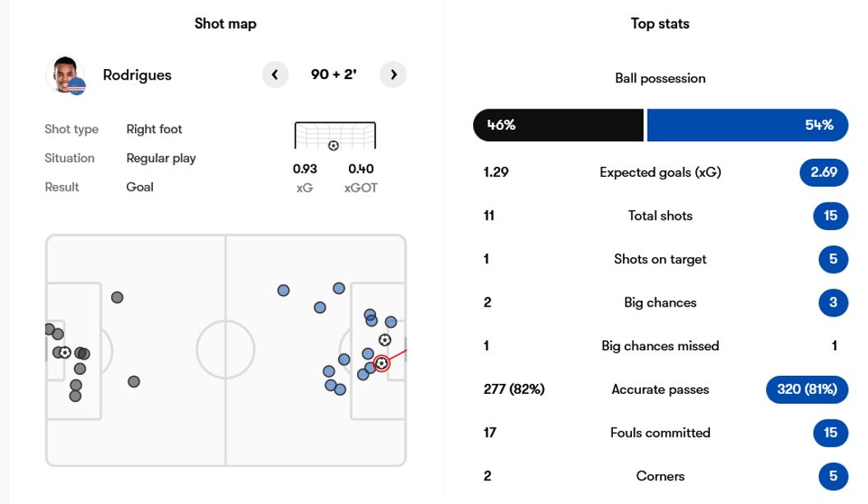Click the Top stats heading
This screenshot has width=868, height=504.
pyautogui.click(x=660, y=24)
